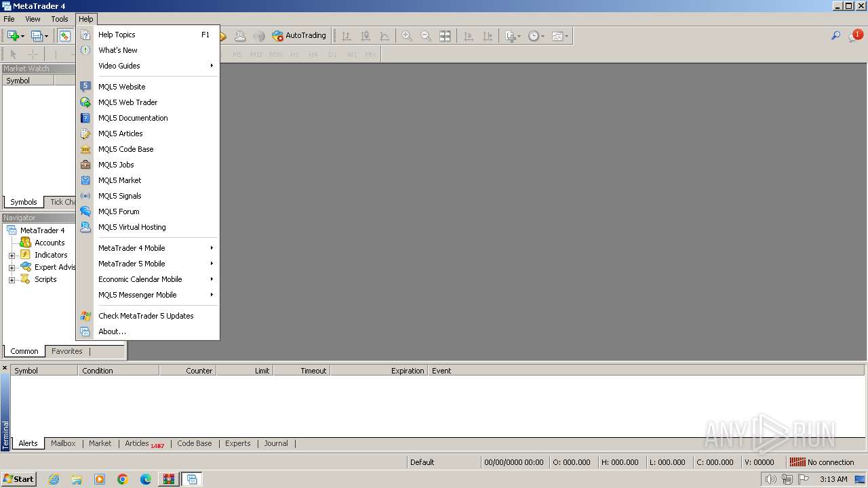The image size is (868, 488).
Task: Switch to the Experts terminal tab
Action: (x=237, y=443)
